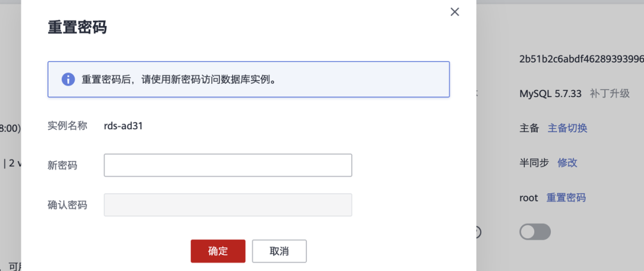Click the 重置密码 dialog title
Image resolution: width=644 pixels, height=271 pixels.
[x=78, y=27]
